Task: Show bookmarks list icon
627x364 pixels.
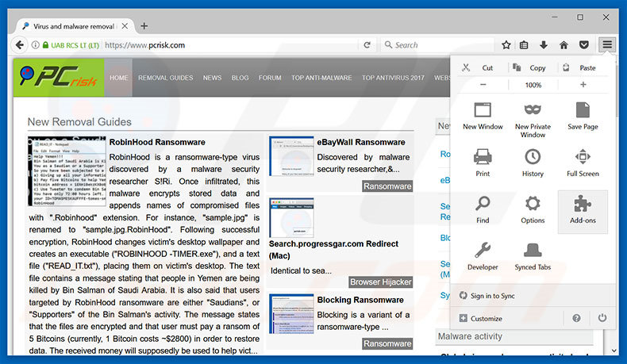Action: (524, 44)
